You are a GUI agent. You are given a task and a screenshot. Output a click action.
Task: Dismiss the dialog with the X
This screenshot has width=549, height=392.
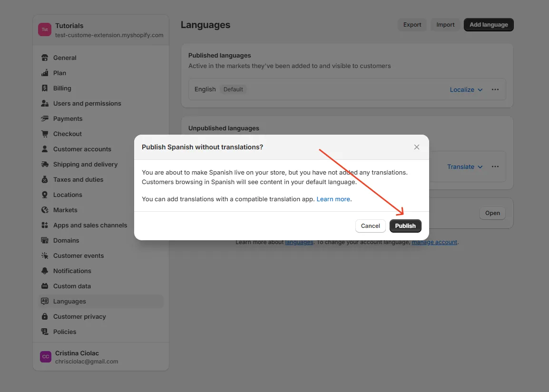coord(416,147)
